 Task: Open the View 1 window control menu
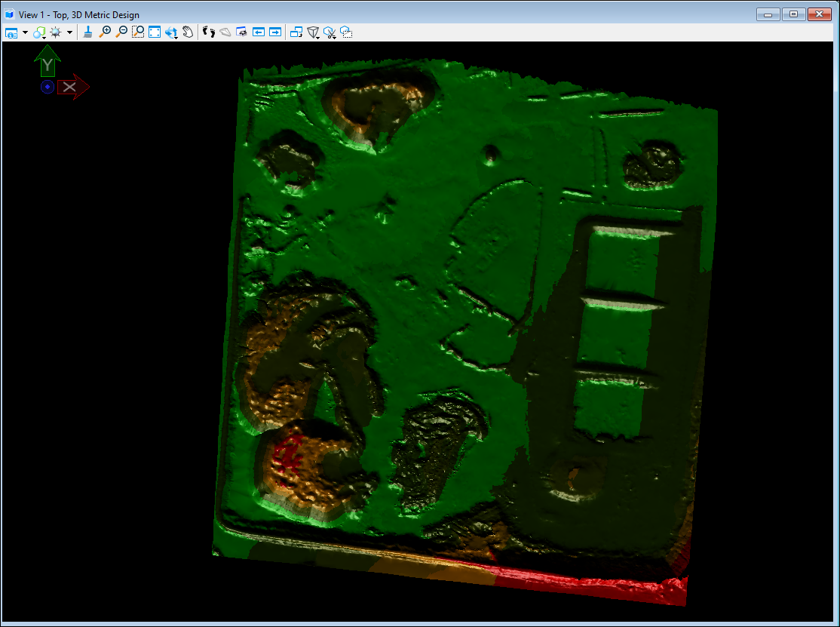(x=8, y=14)
